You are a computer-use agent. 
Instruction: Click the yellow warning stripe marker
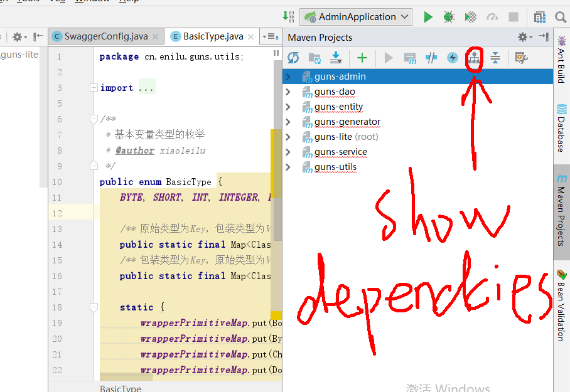pos(276,315)
